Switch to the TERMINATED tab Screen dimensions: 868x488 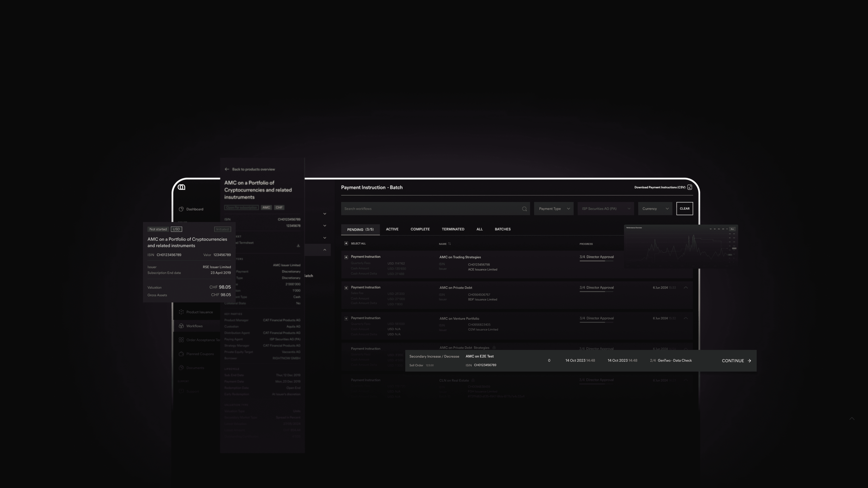[453, 229]
